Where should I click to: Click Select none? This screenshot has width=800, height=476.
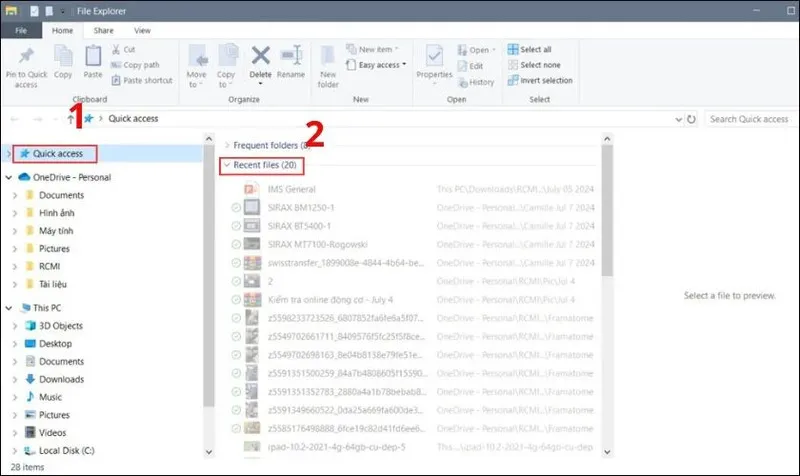coord(534,65)
